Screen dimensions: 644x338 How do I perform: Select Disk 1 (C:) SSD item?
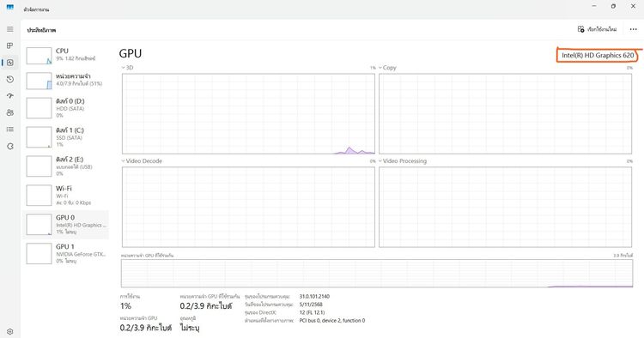66,137
